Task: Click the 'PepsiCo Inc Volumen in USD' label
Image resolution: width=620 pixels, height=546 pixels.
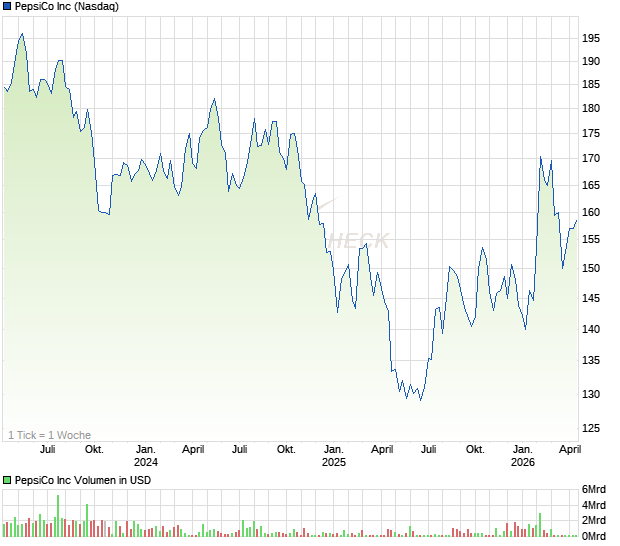Action: point(83,480)
